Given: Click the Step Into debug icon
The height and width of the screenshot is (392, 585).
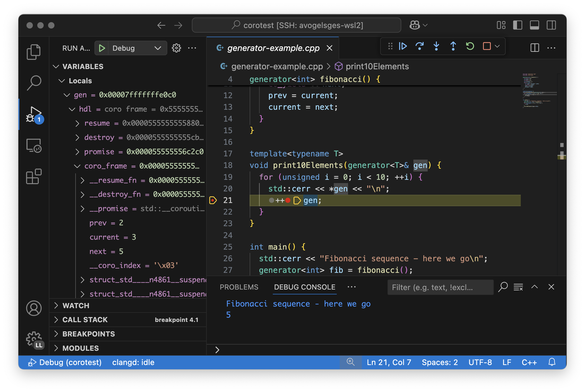Looking at the screenshot, I should [436, 46].
